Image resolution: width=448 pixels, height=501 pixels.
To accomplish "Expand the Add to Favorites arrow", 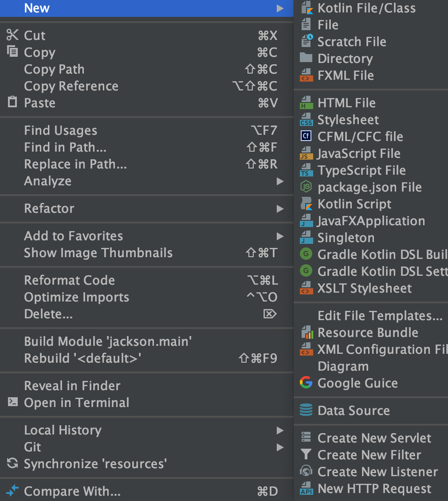I will tap(280, 236).
